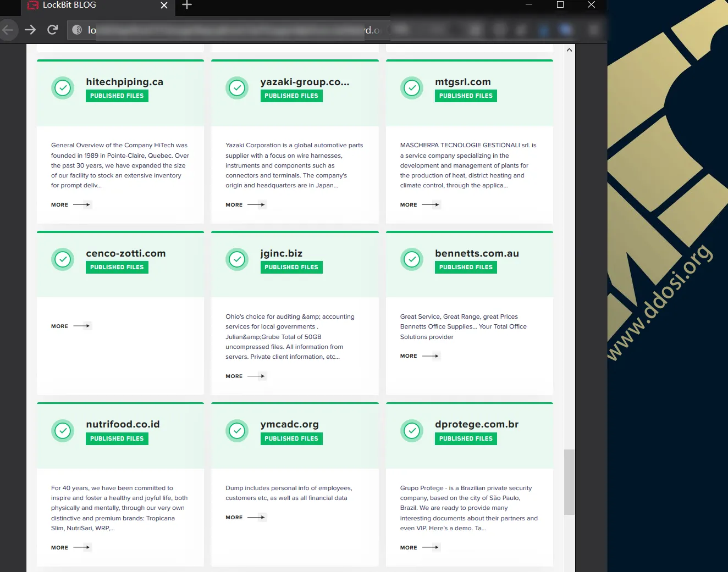Click the vertical scrollbar thumb
Viewport: 728px width, 572px height.
[x=570, y=482]
